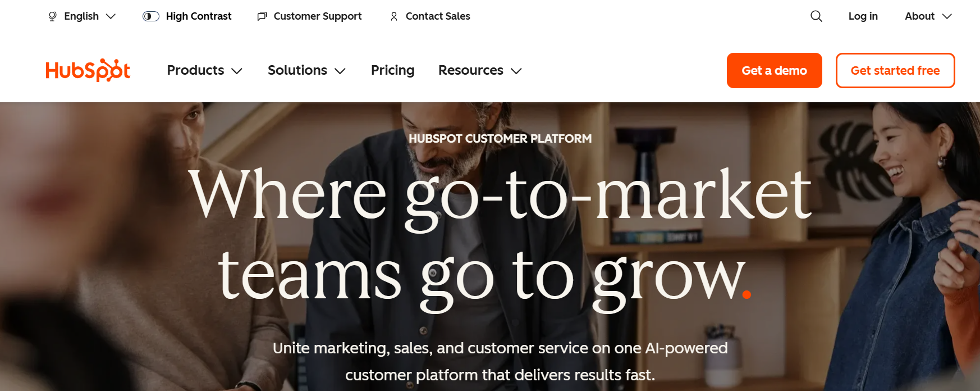This screenshot has width=980, height=391.
Task: Go to the Pricing page
Action: (x=393, y=70)
